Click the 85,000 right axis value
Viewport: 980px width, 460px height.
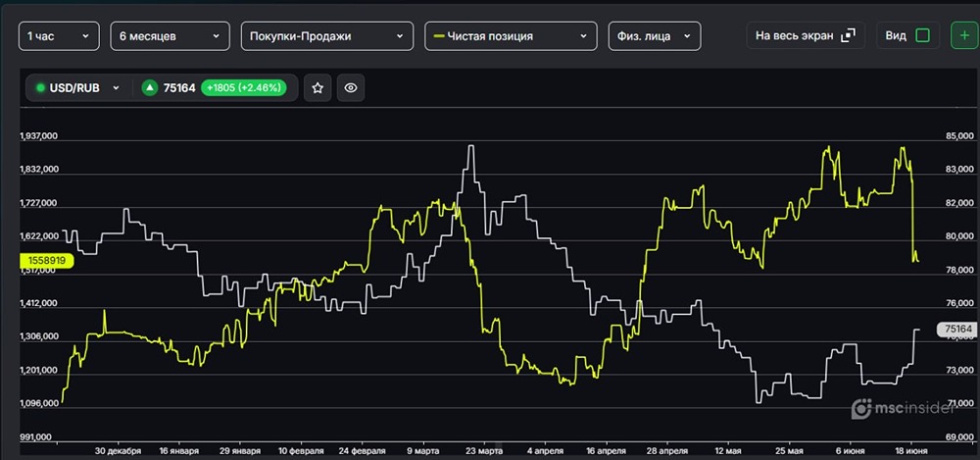960,135
